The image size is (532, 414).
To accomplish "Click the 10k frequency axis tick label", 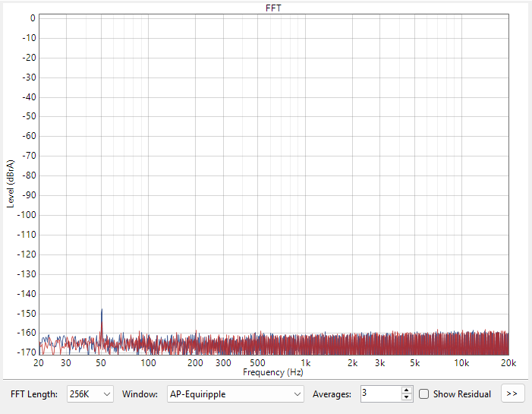I will [x=461, y=363].
